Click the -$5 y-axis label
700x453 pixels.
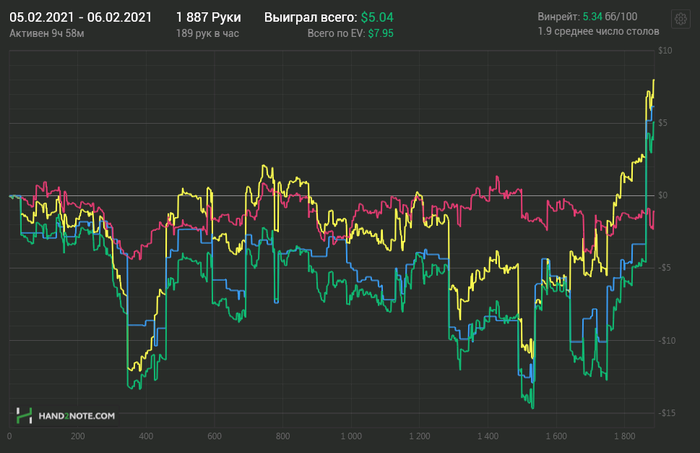click(x=664, y=268)
